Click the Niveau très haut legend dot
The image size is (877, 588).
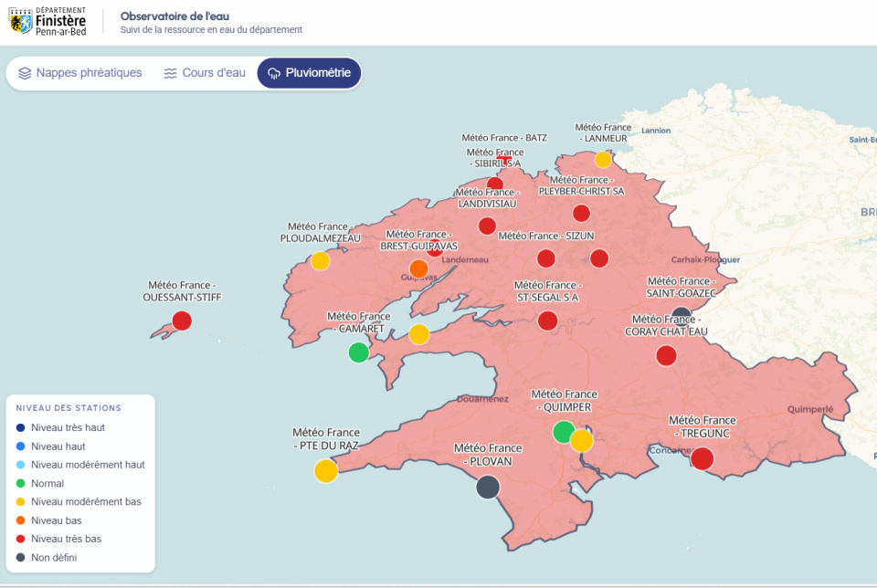click(21, 427)
